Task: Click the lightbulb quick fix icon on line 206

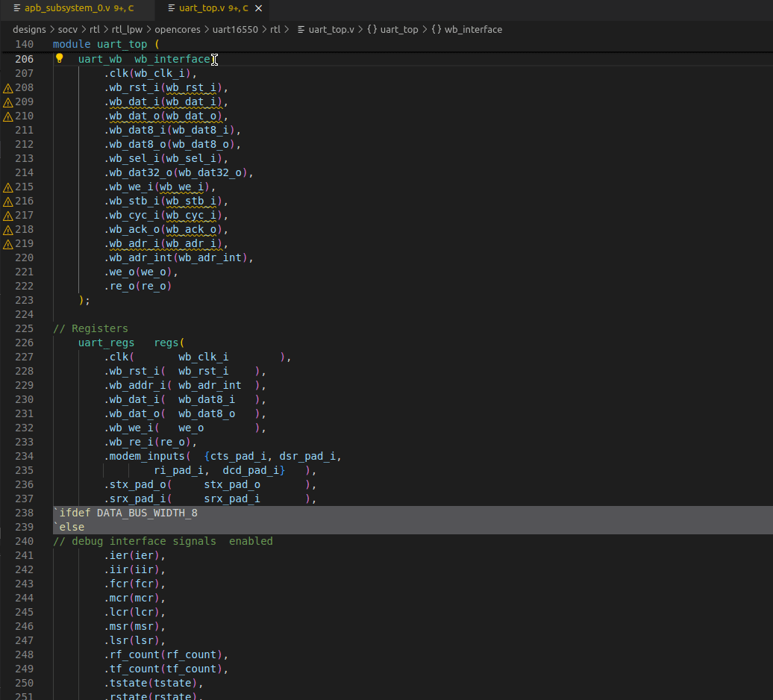Action: point(59,58)
